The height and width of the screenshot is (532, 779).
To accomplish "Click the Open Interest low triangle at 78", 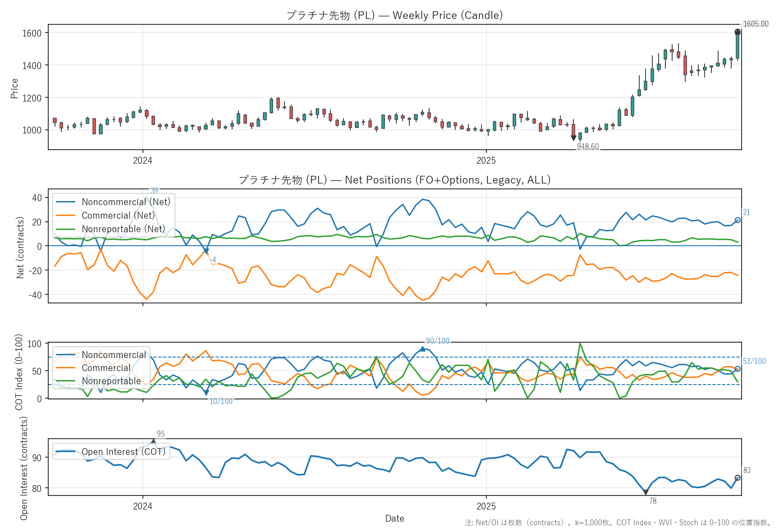I will click(646, 492).
